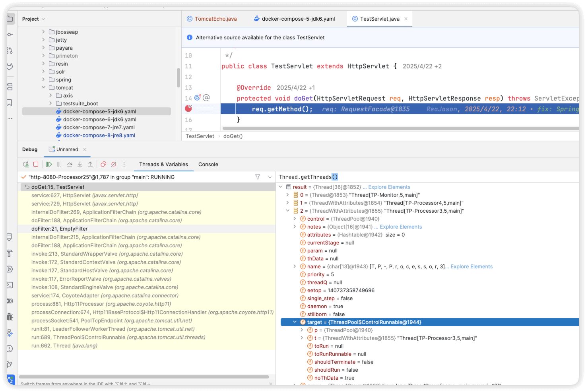Screen dimensions: 586x392
Task: Open the Terminal tool window icon
Action: click(10, 285)
